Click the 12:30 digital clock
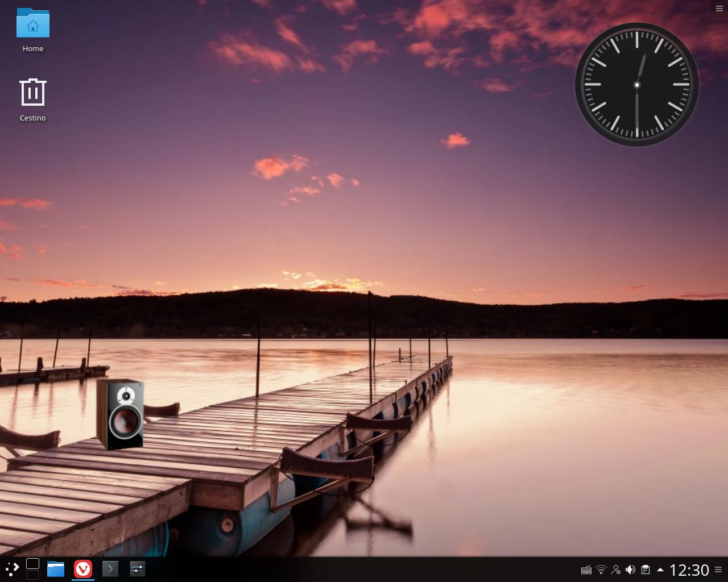 689,569
